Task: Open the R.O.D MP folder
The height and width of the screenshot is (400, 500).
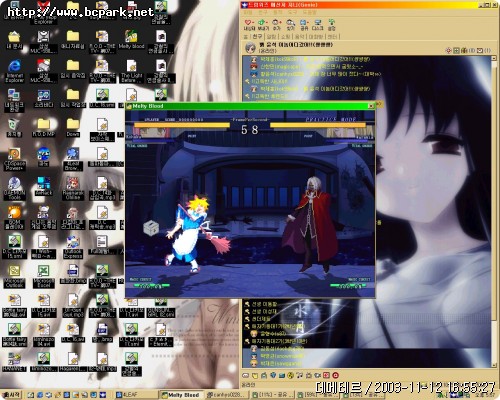Action: pos(43,128)
